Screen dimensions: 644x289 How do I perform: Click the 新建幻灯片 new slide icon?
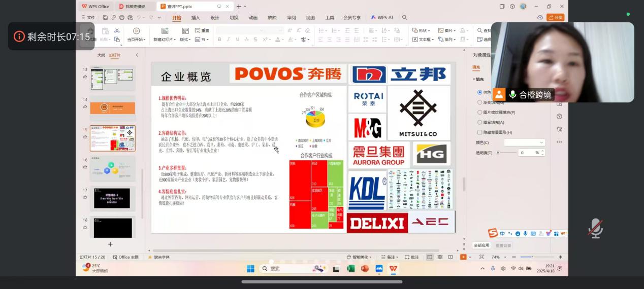point(165,31)
